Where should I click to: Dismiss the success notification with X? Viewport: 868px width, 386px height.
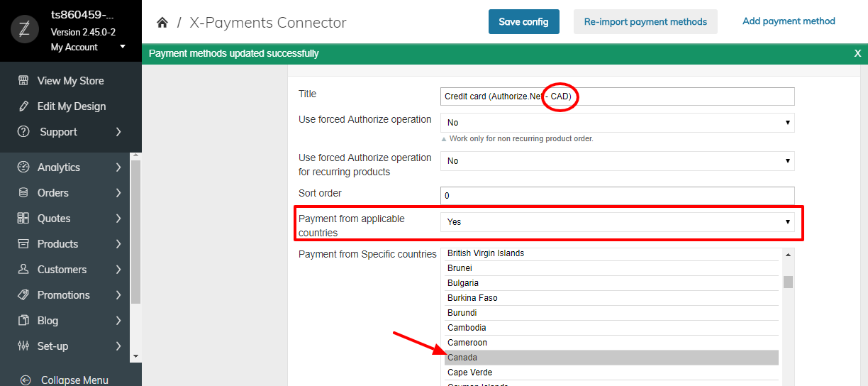click(x=857, y=53)
